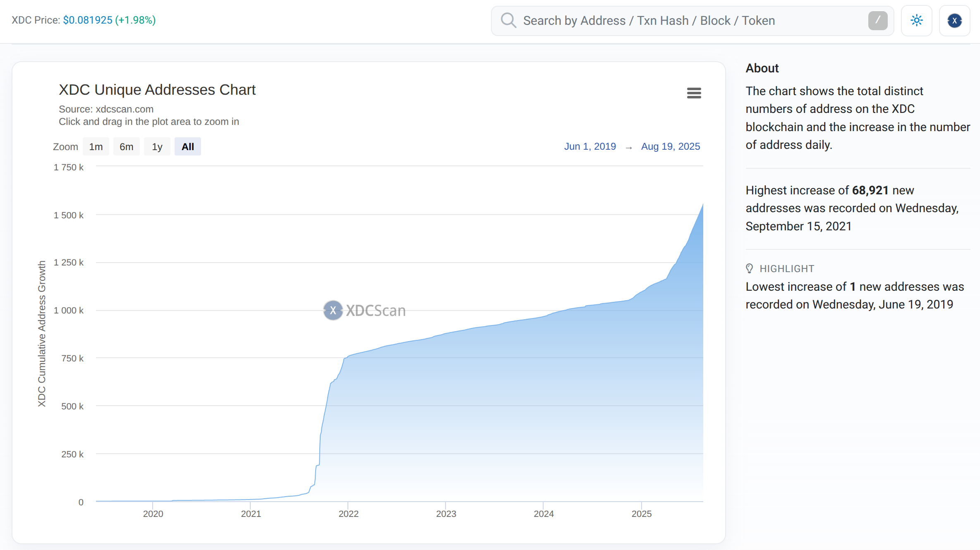
Task: Open the start date Jun 1, 2019
Action: [590, 146]
